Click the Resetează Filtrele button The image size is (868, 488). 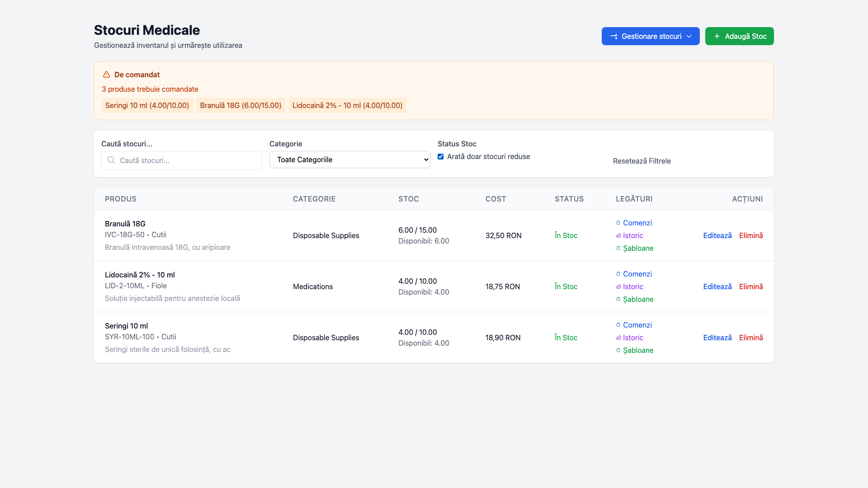pyautogui.click(x=642, y=161)
